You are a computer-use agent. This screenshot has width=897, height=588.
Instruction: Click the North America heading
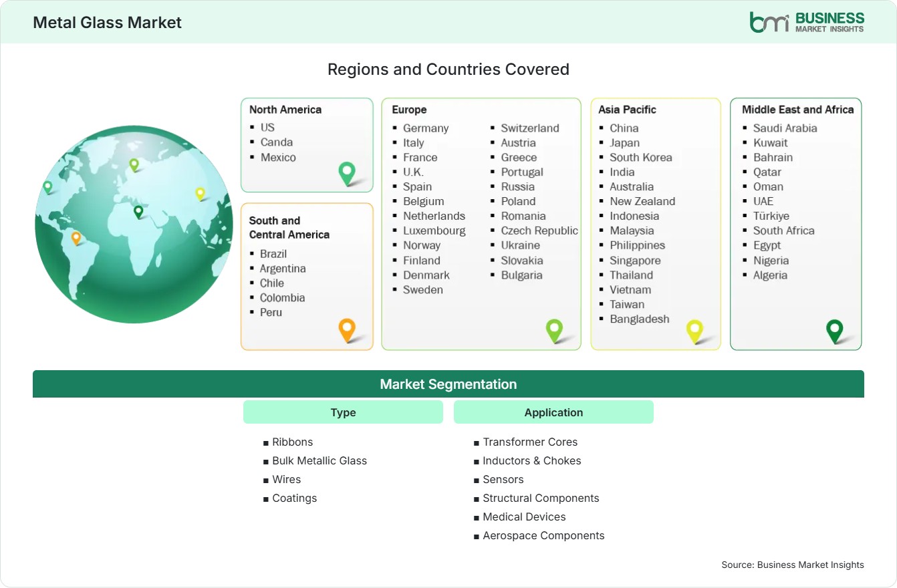click(x=285, y=110)
